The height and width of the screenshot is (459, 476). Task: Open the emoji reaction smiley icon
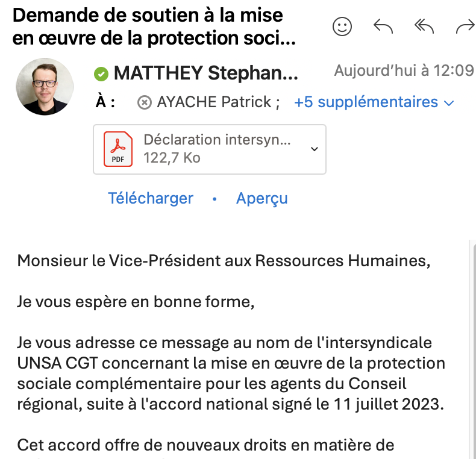342,26
